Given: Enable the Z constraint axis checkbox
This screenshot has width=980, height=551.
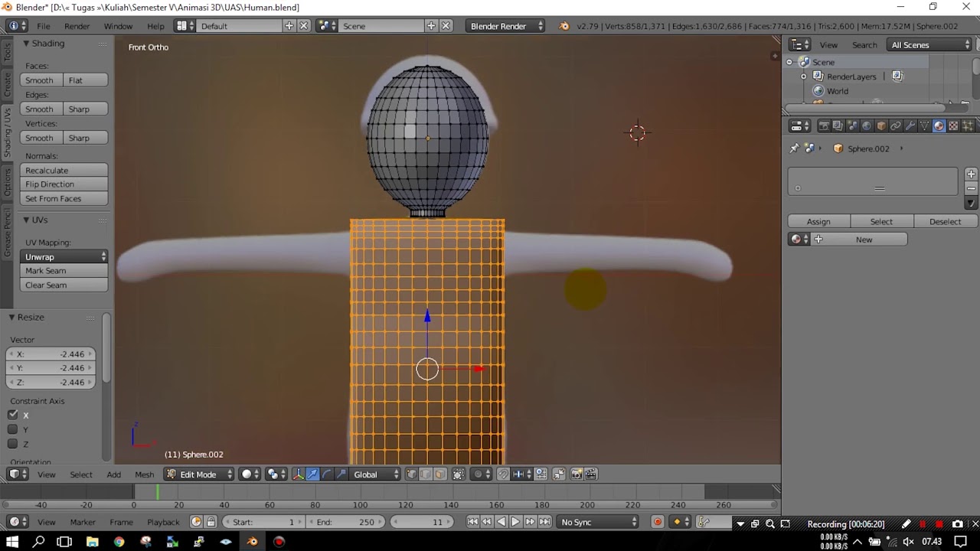Looking at the screenshot, I should (x=13, y=444).
